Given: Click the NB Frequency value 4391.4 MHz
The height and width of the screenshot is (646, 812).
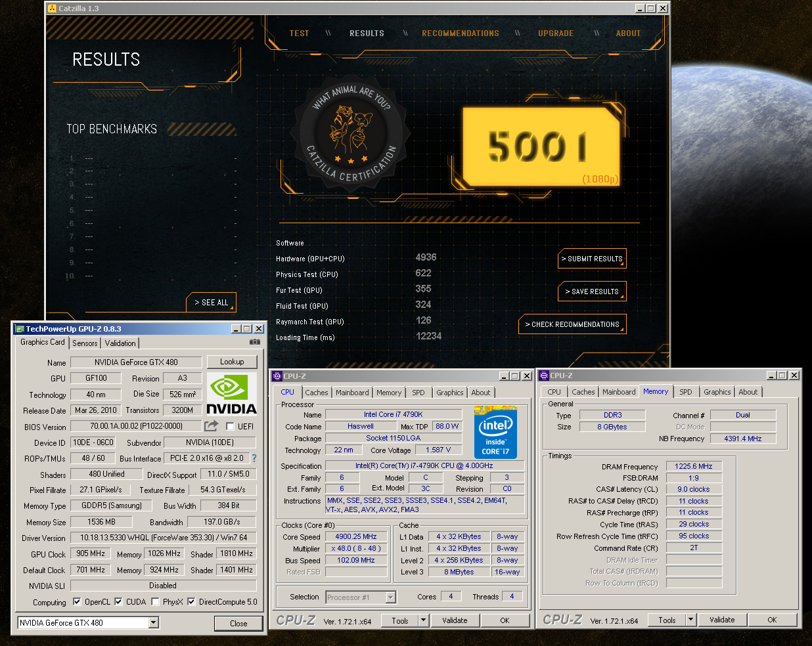Looking at the screenshot, I should tap(743, 439).
